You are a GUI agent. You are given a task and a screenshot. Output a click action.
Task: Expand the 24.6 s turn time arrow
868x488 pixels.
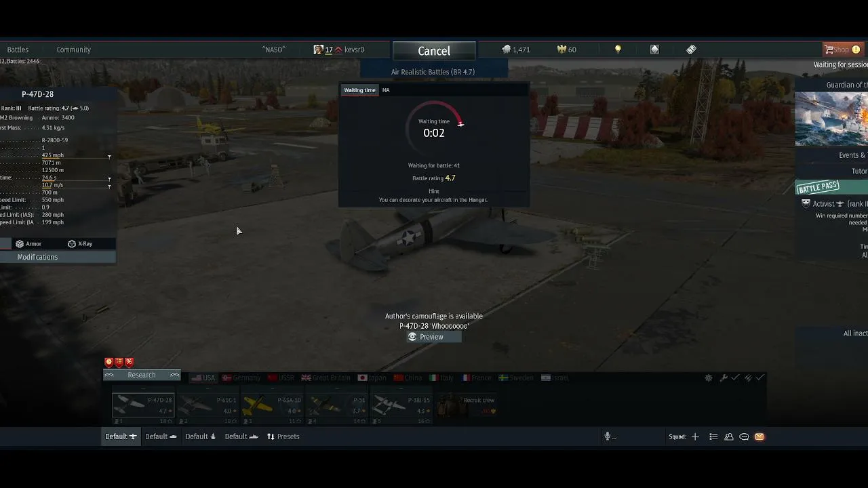point(109,180)
